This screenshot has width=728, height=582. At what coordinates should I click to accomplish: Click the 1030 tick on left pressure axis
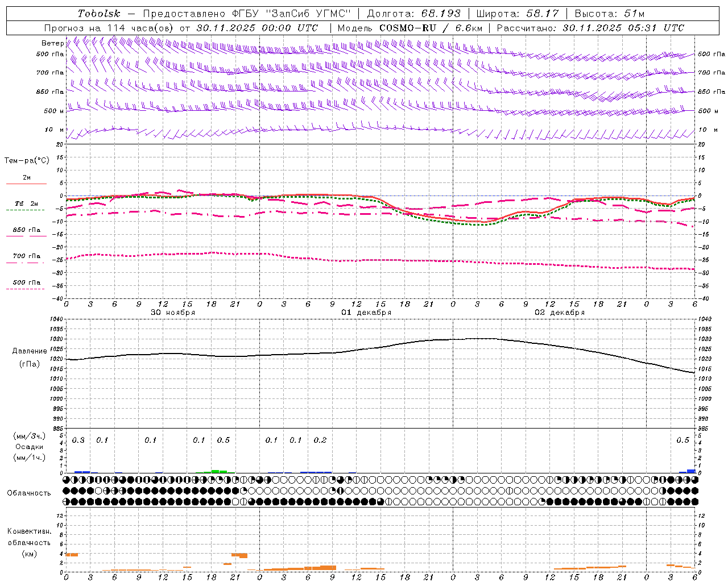tap(57, 339)
